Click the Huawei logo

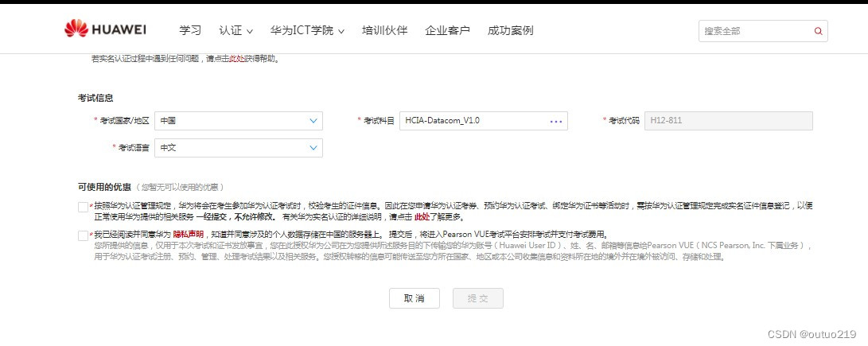click(x=105, y=29)
